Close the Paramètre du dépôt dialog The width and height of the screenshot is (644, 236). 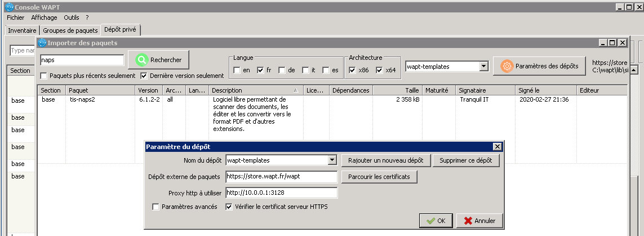[x=497, y=147]
